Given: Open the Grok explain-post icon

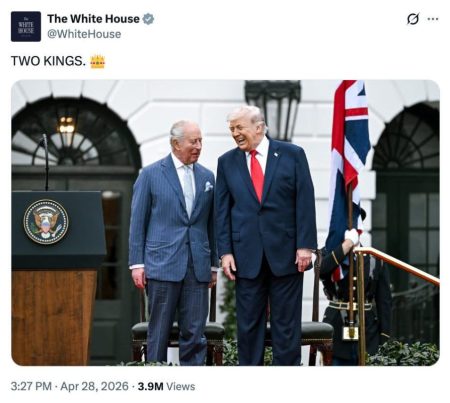Looking at the screenshot, I should [x=413, y=19].
